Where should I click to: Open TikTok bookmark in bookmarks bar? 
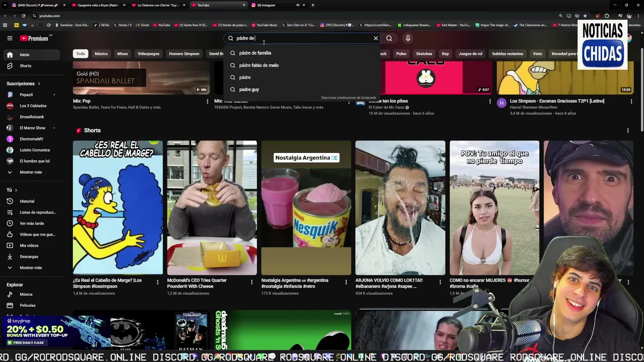102,25
